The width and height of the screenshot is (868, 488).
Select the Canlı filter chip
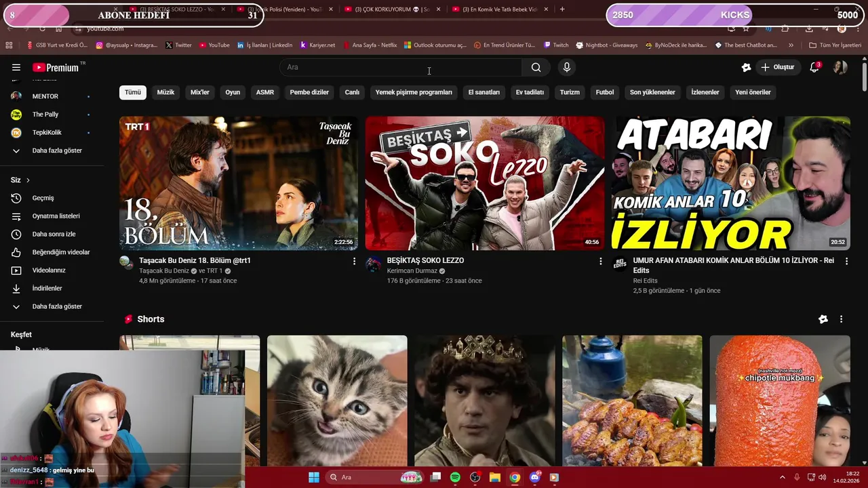[352, 92]
